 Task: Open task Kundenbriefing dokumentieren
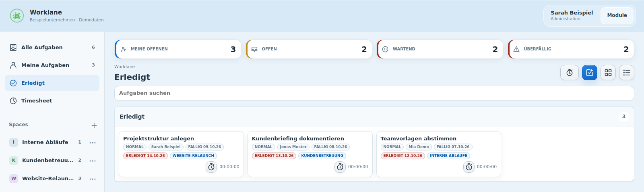pyautogui.click(x=298, y=138)
